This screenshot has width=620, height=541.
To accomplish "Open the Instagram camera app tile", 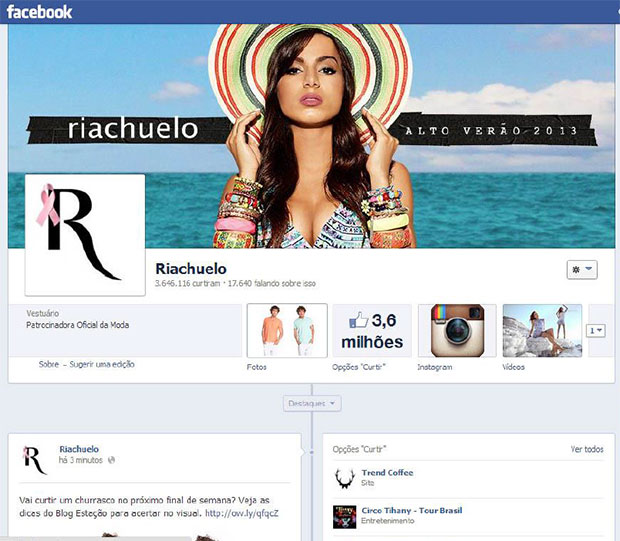I will (x=457, y=331).
